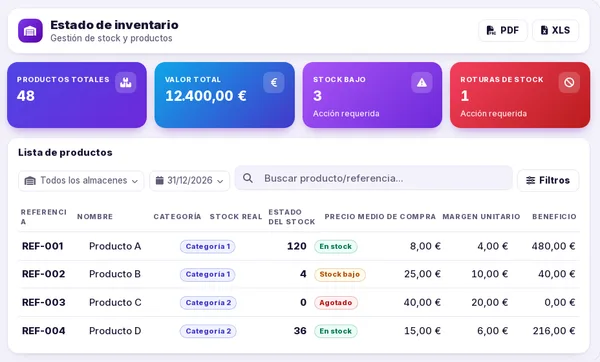Click the prohibited icon in Roturas de Stock card
The width and height of the screenshot is (600, 362).
coord(569,82)
